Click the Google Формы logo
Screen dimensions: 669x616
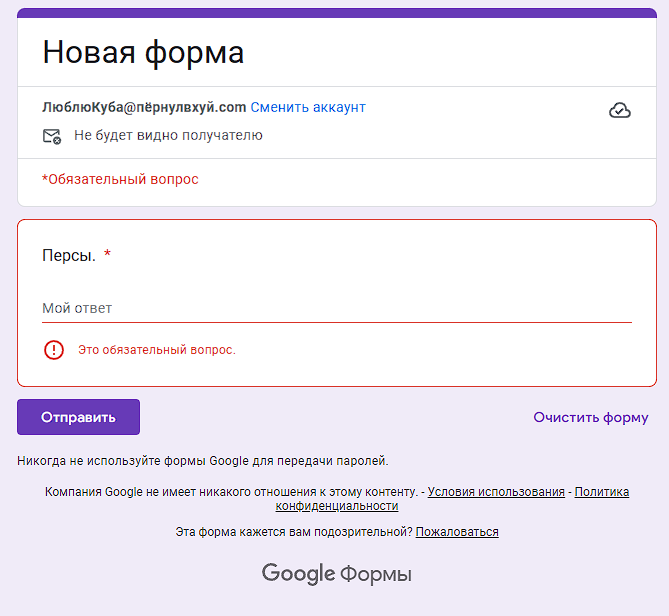[x=336, y=573]
